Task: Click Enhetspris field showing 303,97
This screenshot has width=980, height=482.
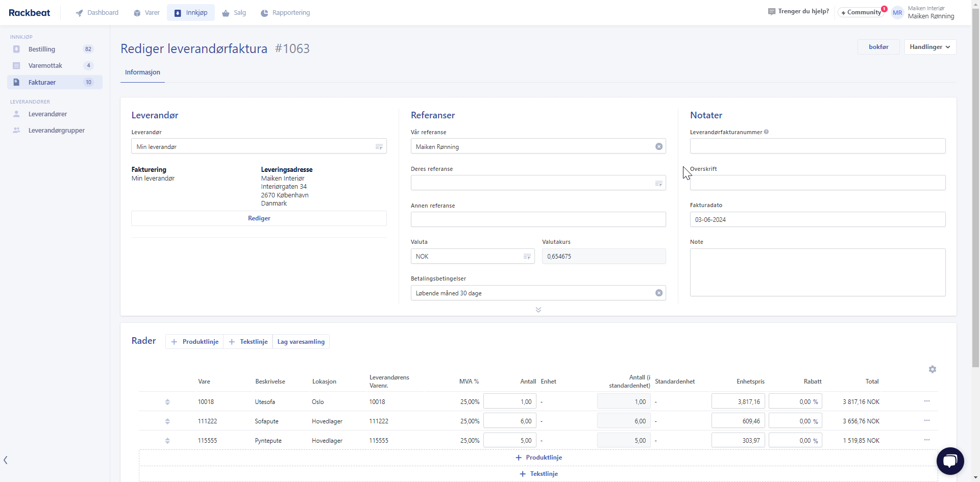Action: (738, 440)
